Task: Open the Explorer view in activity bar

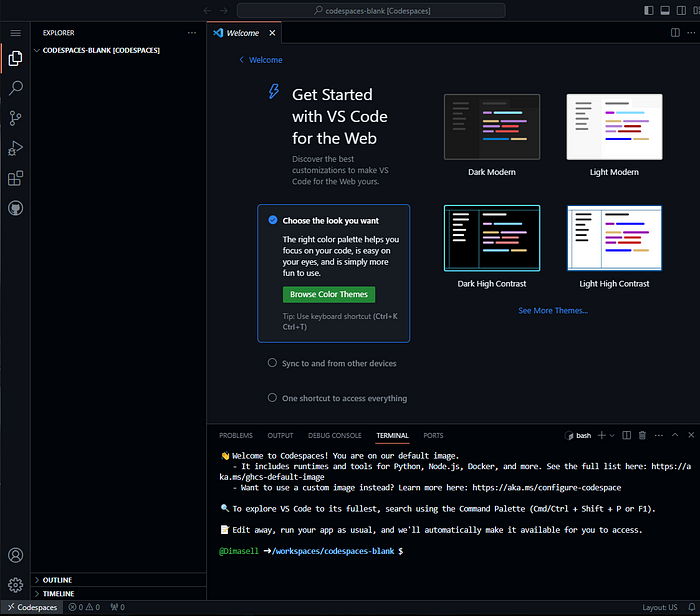Action: pyautogui.click(x=16, y=58)
